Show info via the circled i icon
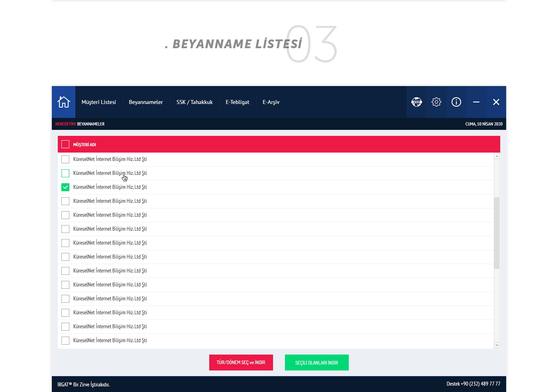558x392 pixels. [456, 102]
